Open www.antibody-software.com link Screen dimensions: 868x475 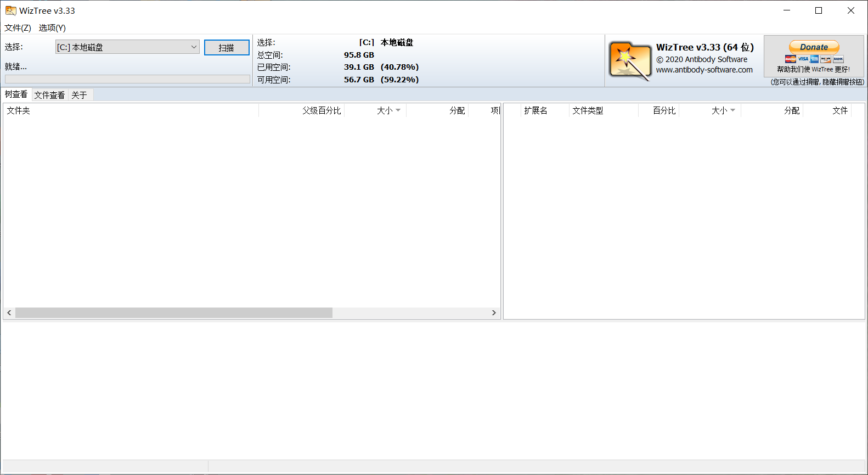pyautogui.click(x=704, y=70)
